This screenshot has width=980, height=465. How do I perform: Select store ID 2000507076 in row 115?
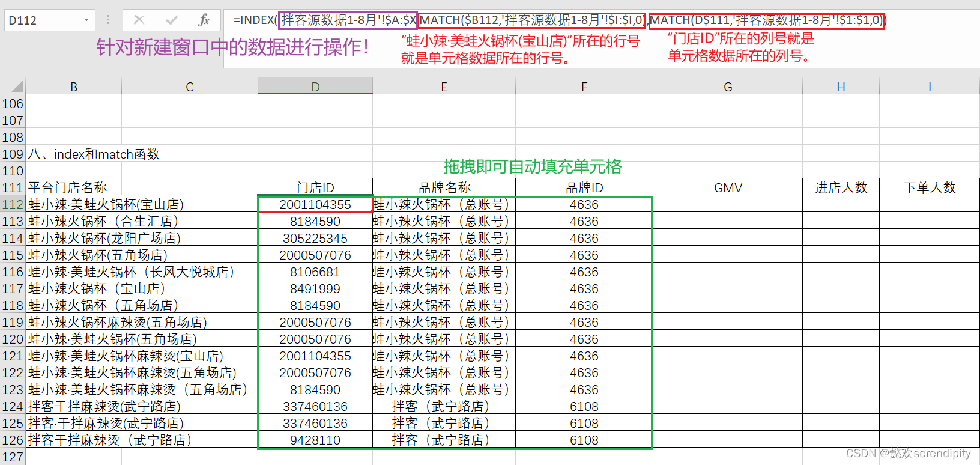click(315, 255)
